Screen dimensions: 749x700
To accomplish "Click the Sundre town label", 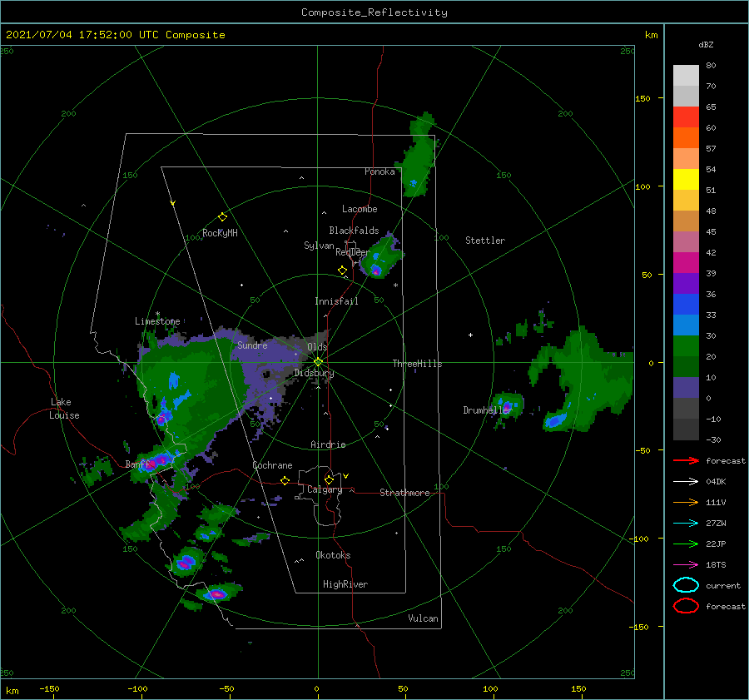I will (x=252, y=345).
